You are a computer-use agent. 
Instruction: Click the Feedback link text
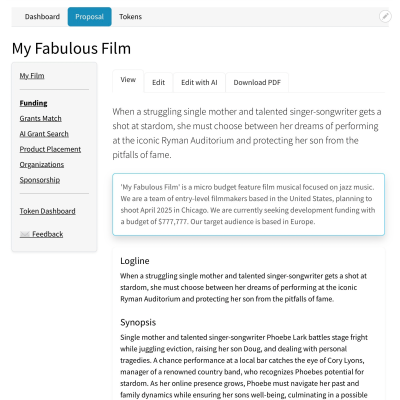(48, 234)
